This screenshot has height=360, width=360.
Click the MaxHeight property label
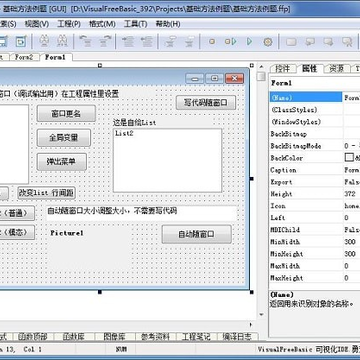pyautogui.click(x=287, y=278)
